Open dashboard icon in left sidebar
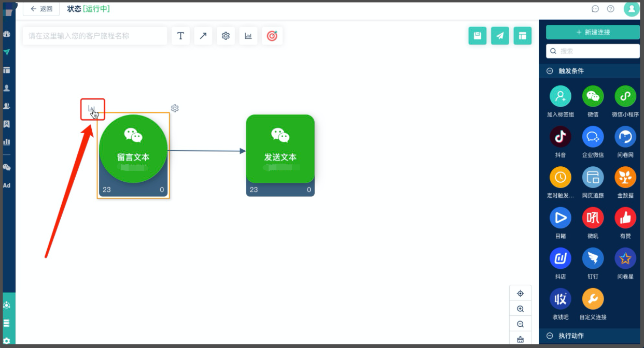644x348 pixels. [7, 34]
